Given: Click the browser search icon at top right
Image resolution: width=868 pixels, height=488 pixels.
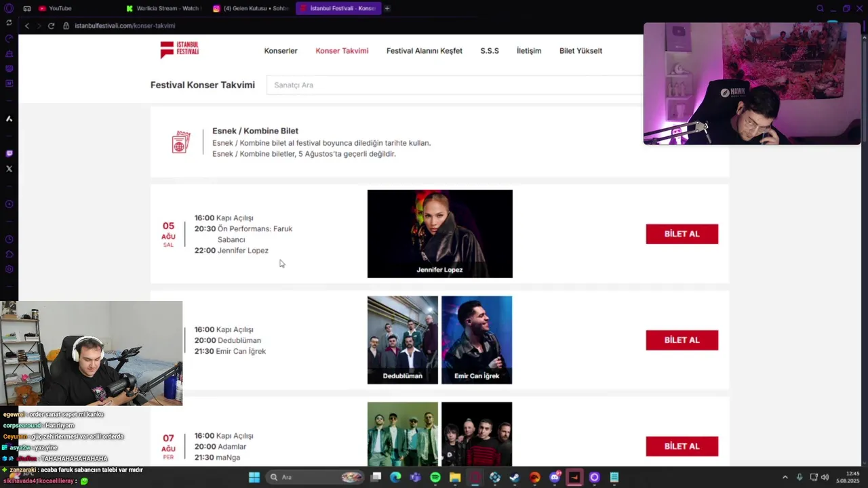Looking at the screenshot, I should (820, 8).
